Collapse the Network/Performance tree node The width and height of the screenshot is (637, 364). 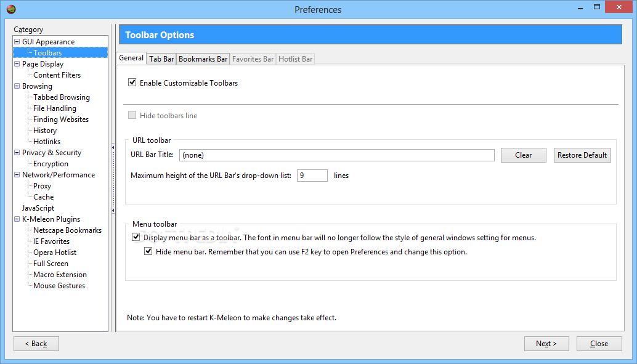(x=17, y=175)
